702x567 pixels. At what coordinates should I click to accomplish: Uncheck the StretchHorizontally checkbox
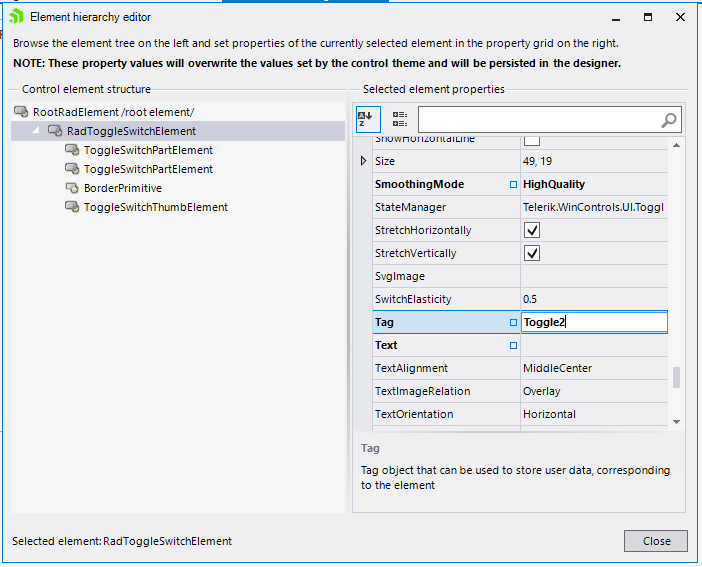coord(533,230)
